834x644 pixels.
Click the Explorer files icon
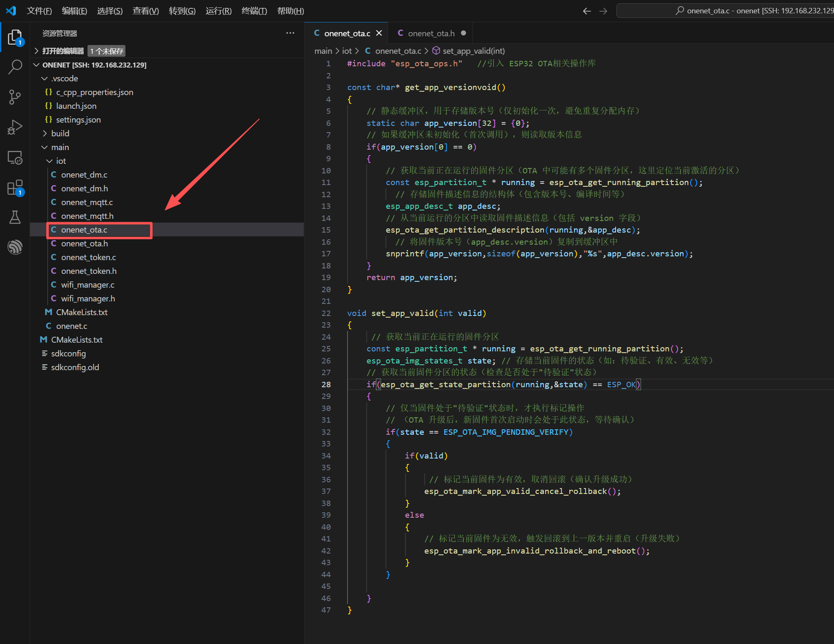tap(15, 37)
